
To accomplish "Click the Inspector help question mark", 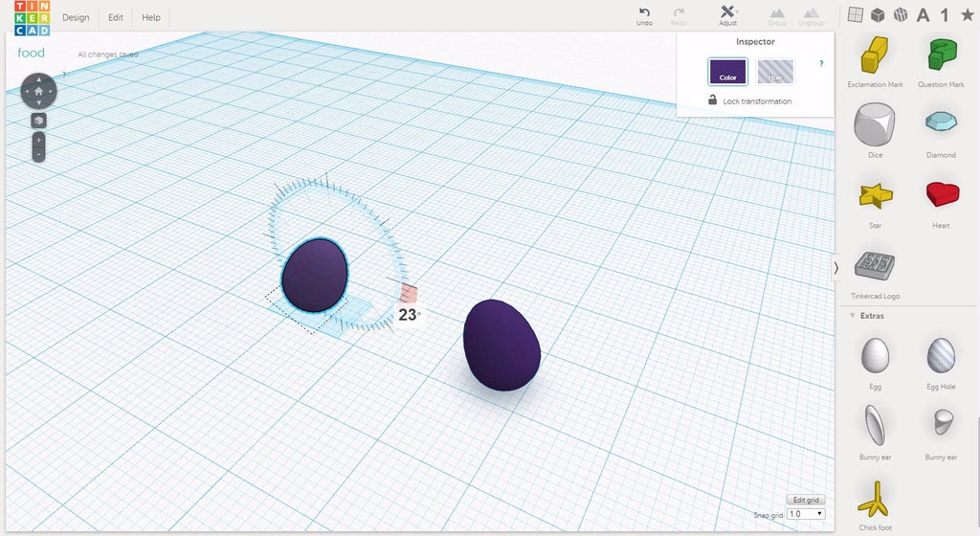I will (x=821, y=64).
